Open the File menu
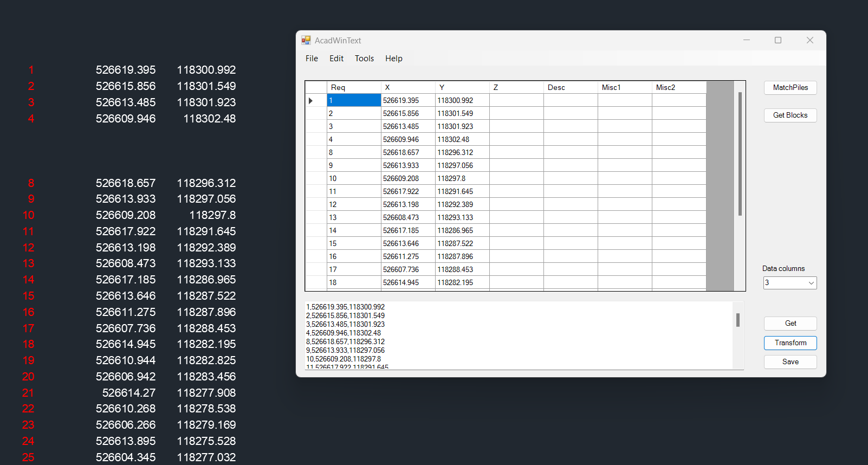This screenshot has width=868, height=465. coord(312,59)
